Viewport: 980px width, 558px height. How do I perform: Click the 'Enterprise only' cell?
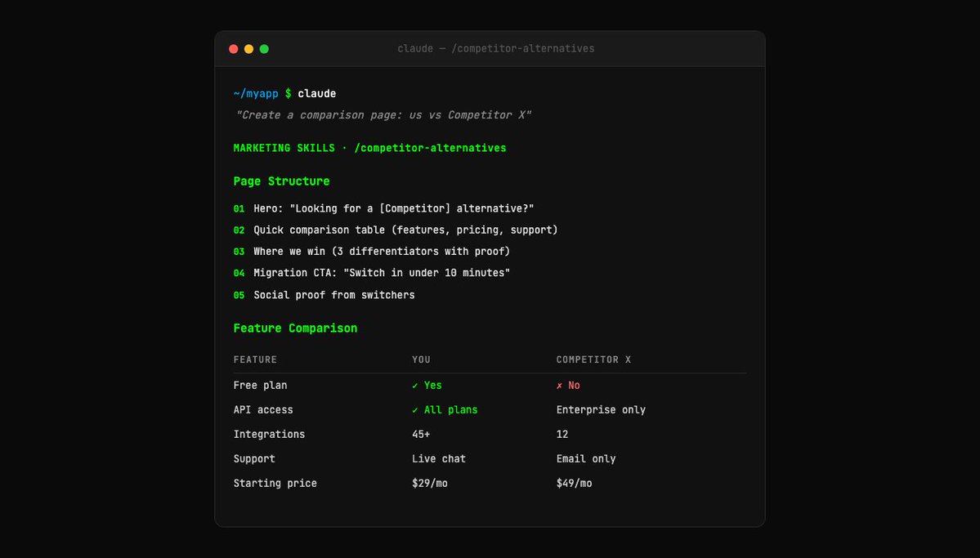click(x=601, y=410)
